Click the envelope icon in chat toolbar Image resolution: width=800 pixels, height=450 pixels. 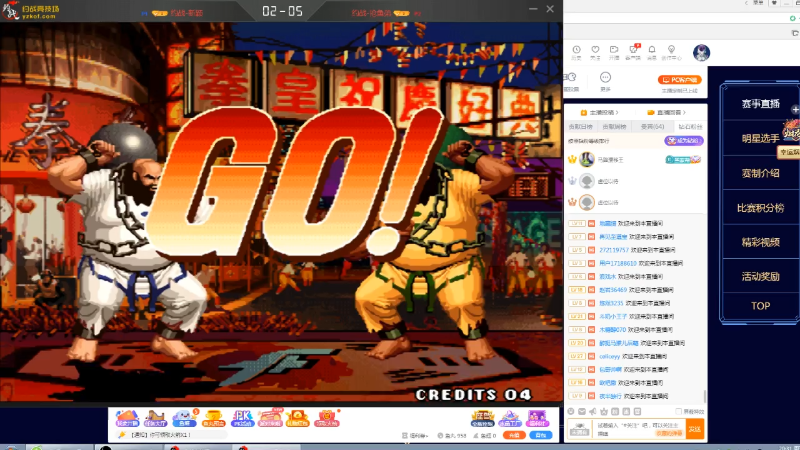(x=582, y=411)
